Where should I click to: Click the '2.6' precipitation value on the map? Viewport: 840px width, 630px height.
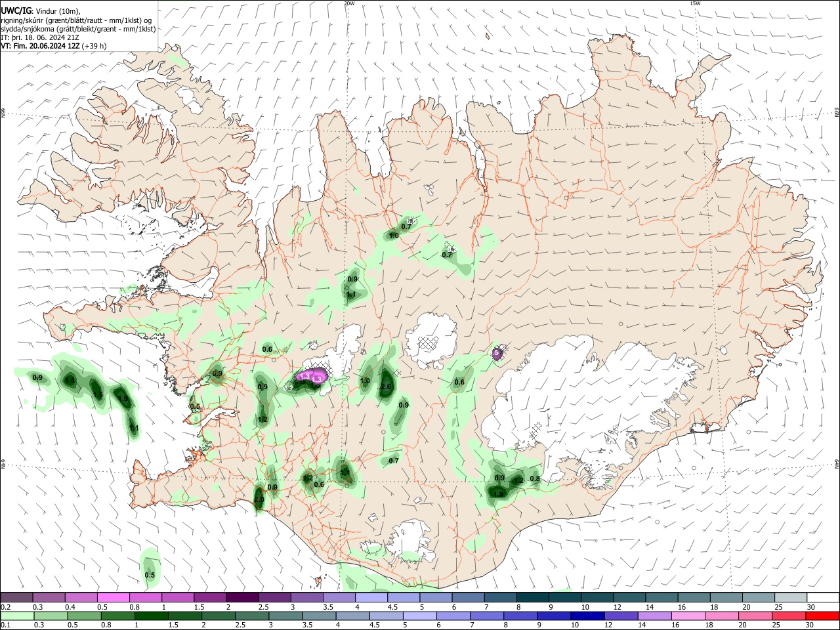(x=386, y=387)
